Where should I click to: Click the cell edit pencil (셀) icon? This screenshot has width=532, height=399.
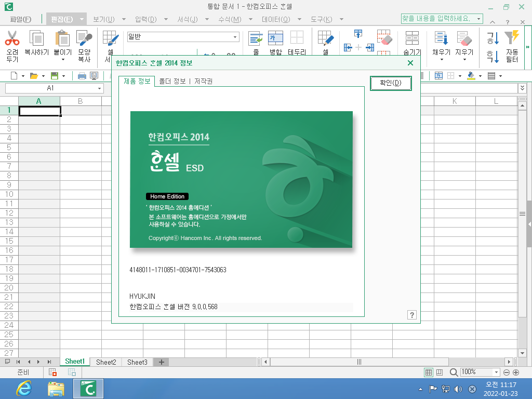[326, 38]
